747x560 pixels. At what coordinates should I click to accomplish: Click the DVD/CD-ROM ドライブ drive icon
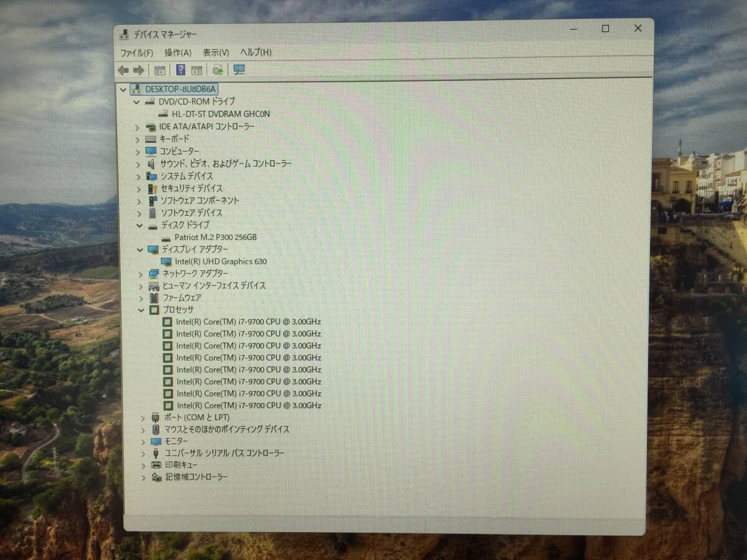click(149, 101)
